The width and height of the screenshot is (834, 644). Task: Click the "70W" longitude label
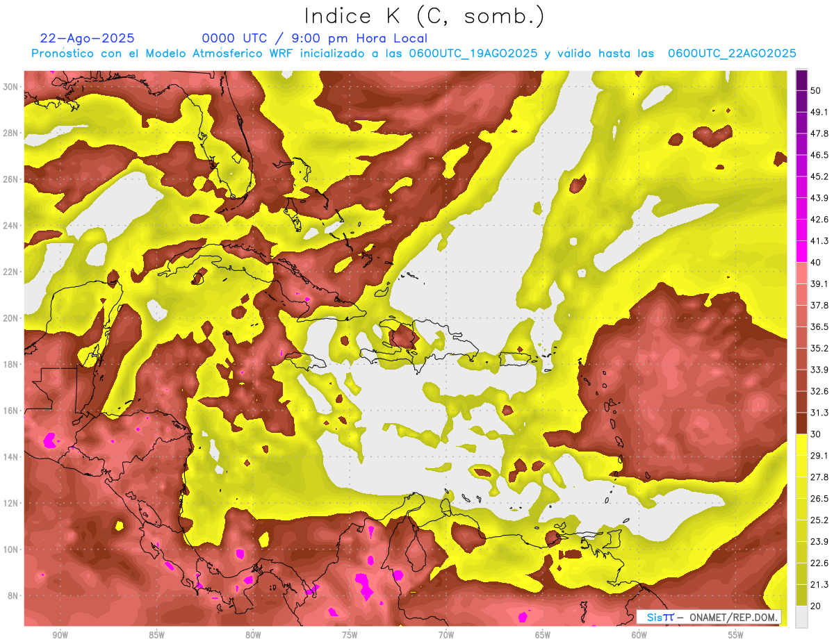point(446,636)
